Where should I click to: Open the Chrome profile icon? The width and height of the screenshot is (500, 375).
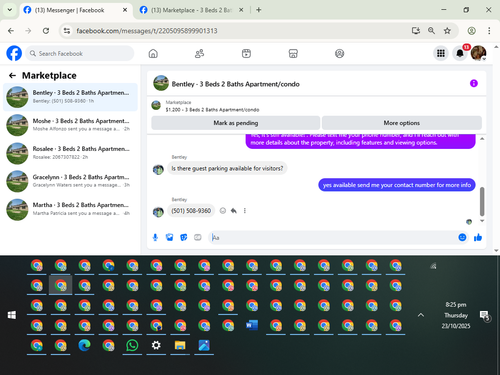click(x=471, y=31)
